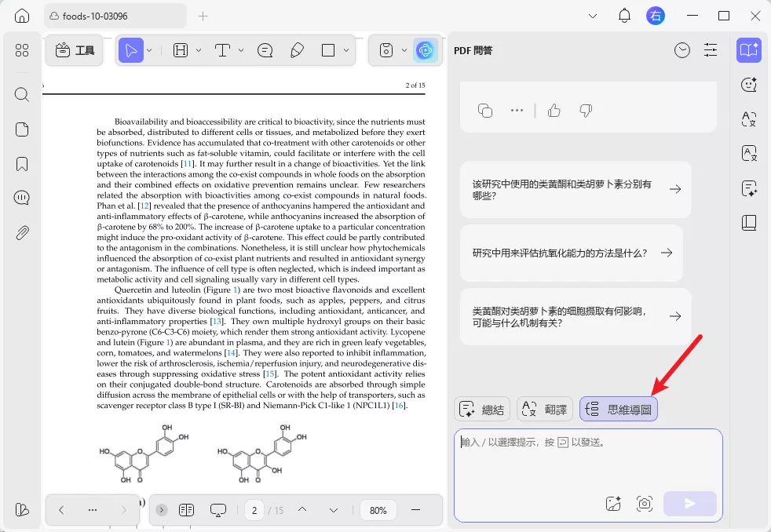Open more options for the response
This screenshot has width=771, height=532.
pyautogui.click(x=517, y=111)
